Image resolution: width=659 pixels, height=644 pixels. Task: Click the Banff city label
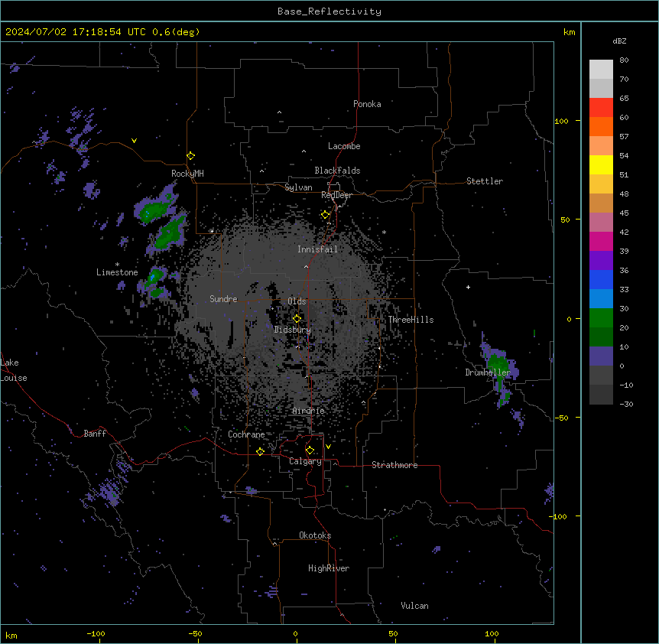95,434
